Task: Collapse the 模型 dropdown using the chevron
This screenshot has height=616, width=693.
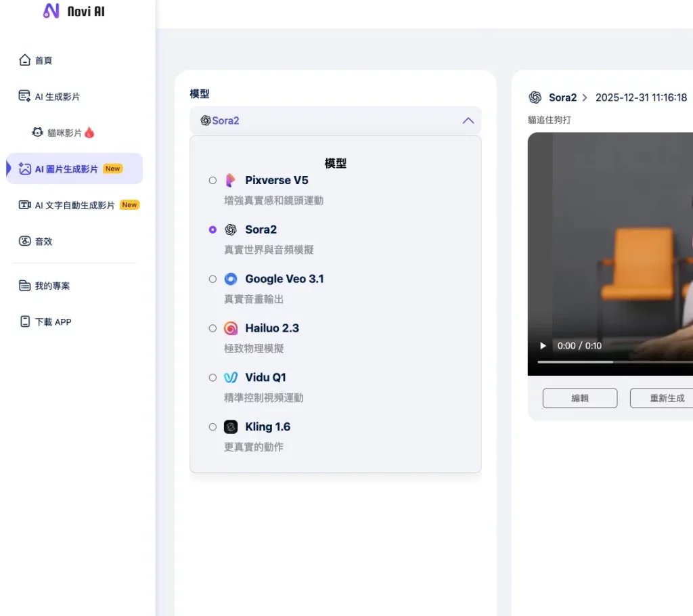Action: (468, 120)
